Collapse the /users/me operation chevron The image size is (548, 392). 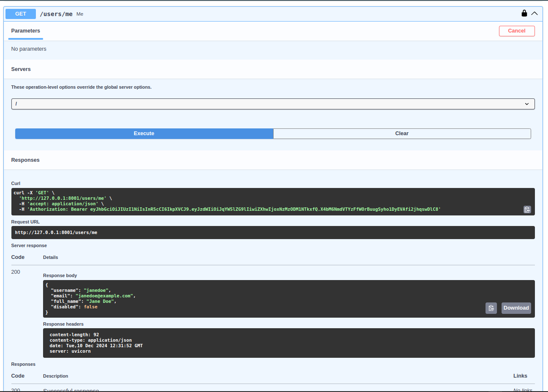click(534, 14)
